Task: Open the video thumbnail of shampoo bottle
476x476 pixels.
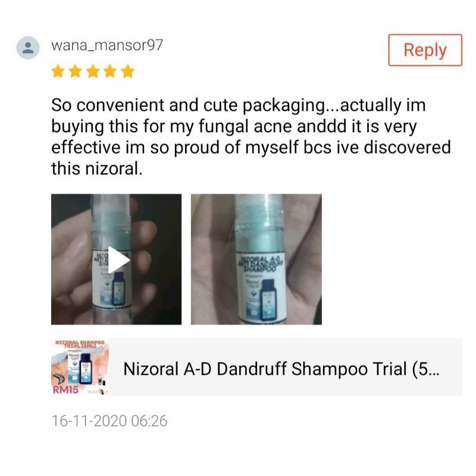Action: [x=116, y=259]
